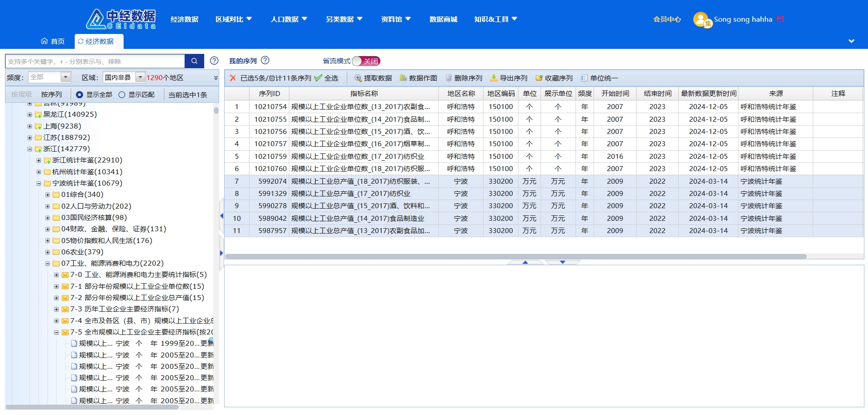Image resolution: width=868 pixels, height=415 pixels.
Task: Click the magnifier search button
Action: pos(194,61)
